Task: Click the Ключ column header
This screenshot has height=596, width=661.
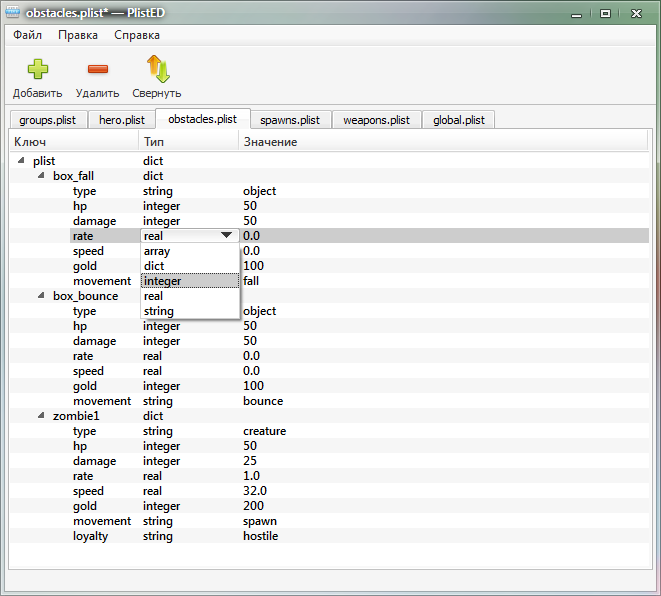Action: [74, 142]
